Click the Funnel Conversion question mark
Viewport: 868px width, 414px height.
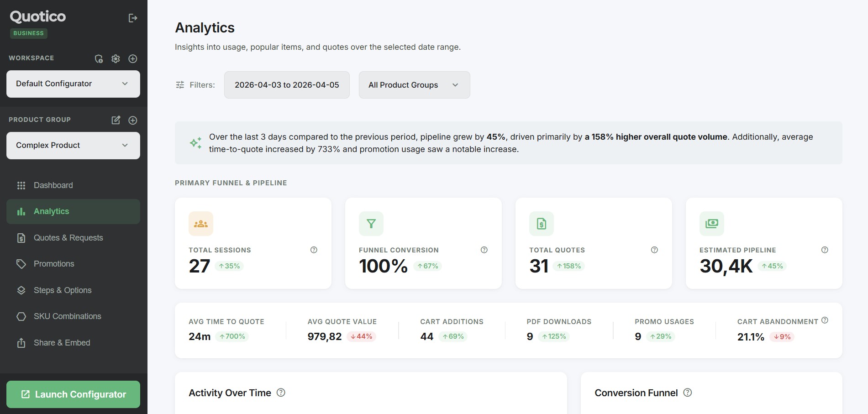pyautogui.click(x=484, y=250)
